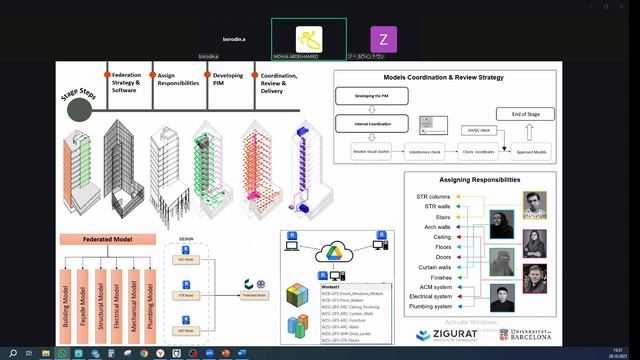The image size is (640, 360).
Task: Click the blue and purple plumbing building model
Action: 311,169
